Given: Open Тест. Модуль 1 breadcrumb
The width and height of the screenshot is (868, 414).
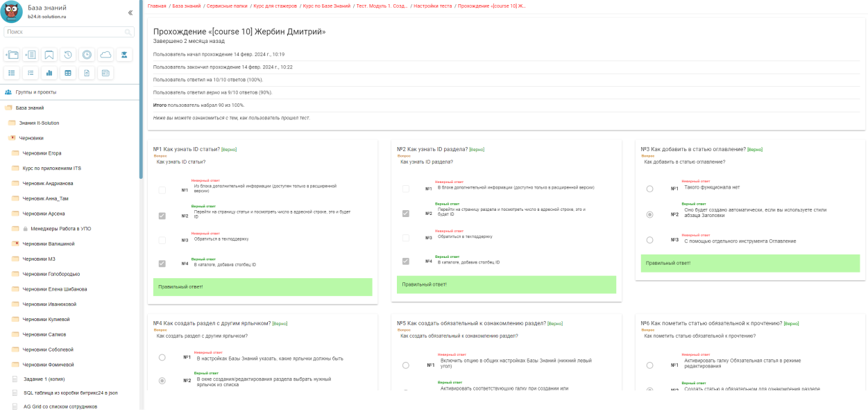Looking at the screenshot, I should pos(381,6).
